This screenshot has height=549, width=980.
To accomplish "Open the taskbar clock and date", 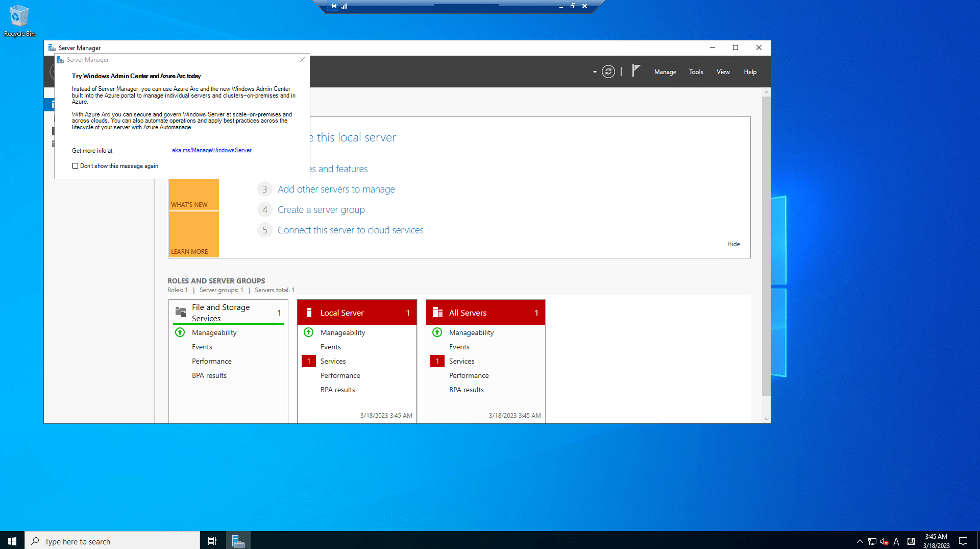I will pyautogui.click(x=936, y=541).
